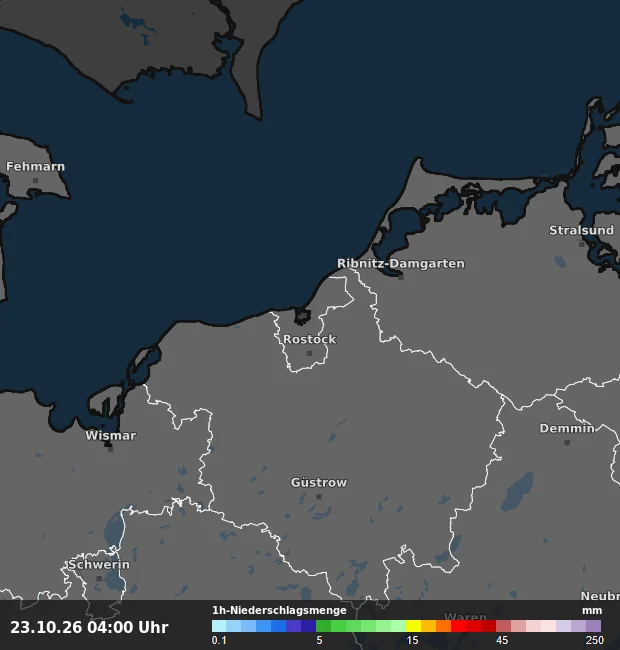Select the Demmin location marker square
Screen dimensions: 620x650
(x=567, y=442)
